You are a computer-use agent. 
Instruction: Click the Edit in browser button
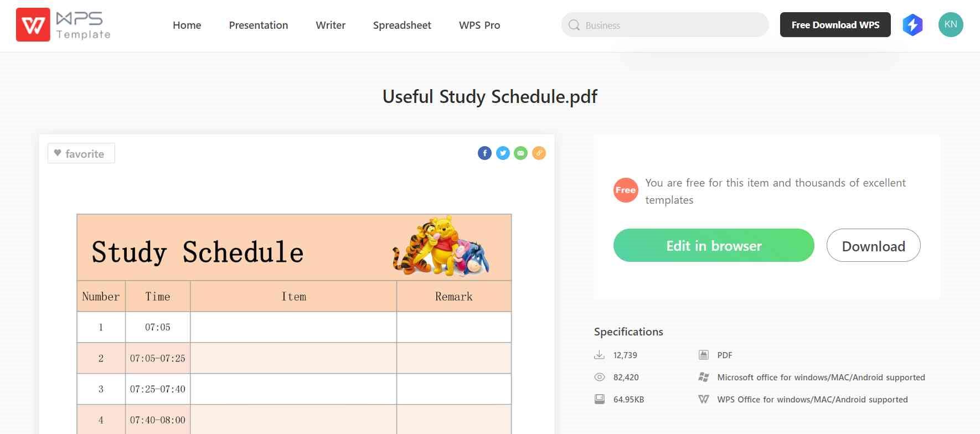(714, 245)
